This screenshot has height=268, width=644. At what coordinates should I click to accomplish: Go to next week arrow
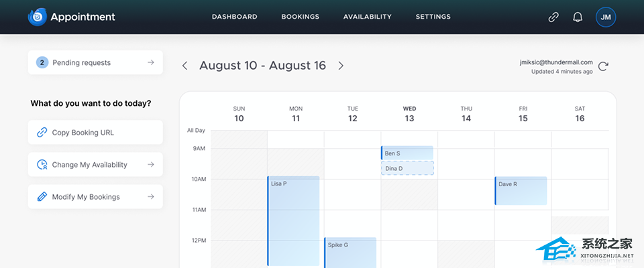(x=341, y=66)
